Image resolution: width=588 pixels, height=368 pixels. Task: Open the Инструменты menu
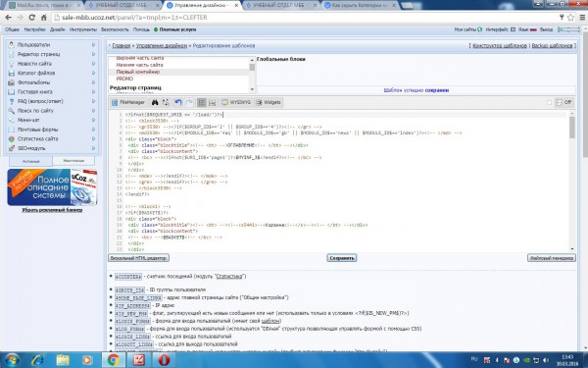click(x=83, y=29)
